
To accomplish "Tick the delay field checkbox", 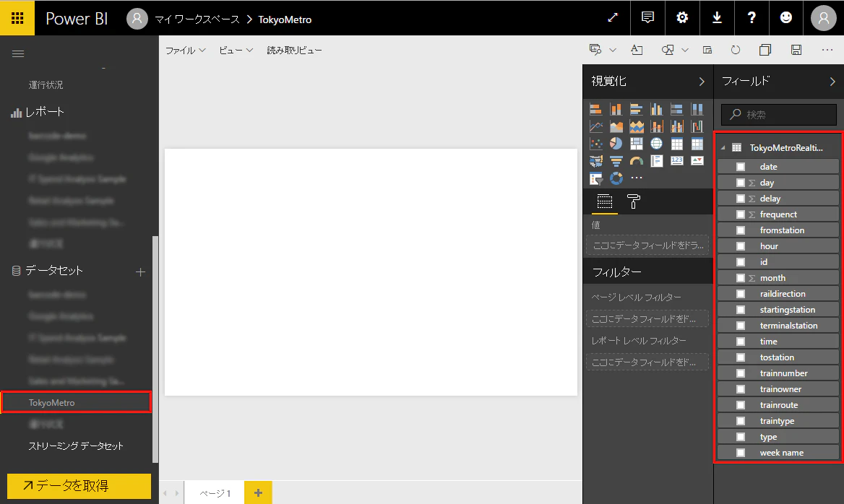I will point(741,199).
